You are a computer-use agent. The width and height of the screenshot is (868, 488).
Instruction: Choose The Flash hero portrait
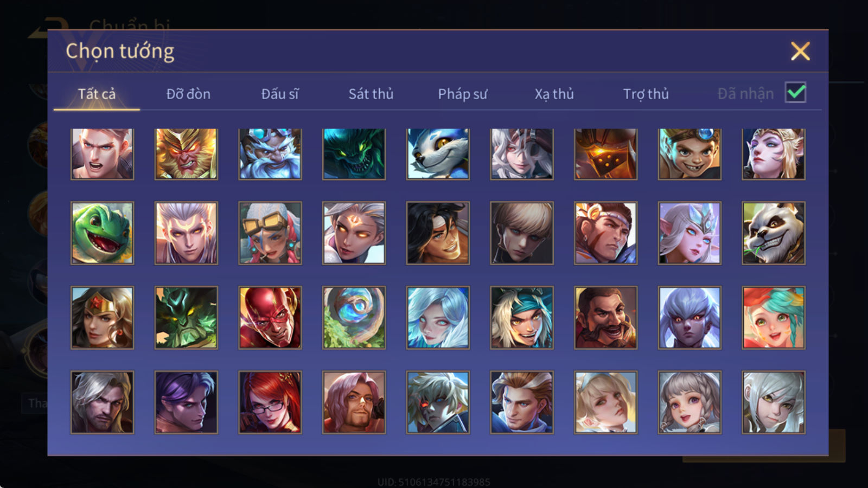(x=270, y=318)
